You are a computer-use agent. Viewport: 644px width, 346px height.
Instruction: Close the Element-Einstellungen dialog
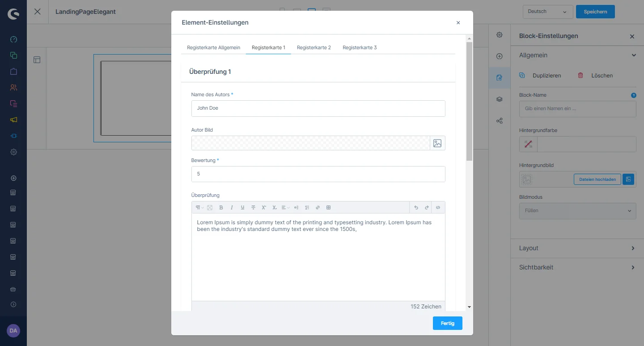click(x=458, y=23)
